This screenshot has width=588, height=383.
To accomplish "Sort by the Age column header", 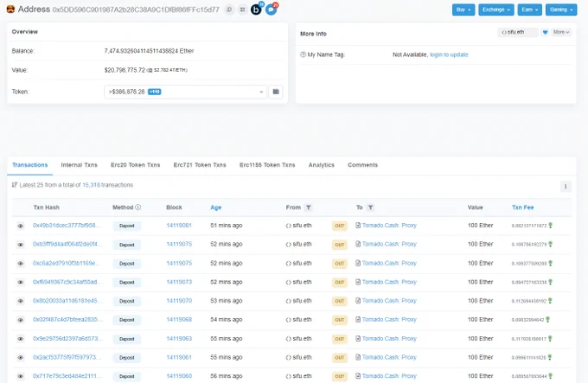I will pyautogui.click(x=216, y=207).
